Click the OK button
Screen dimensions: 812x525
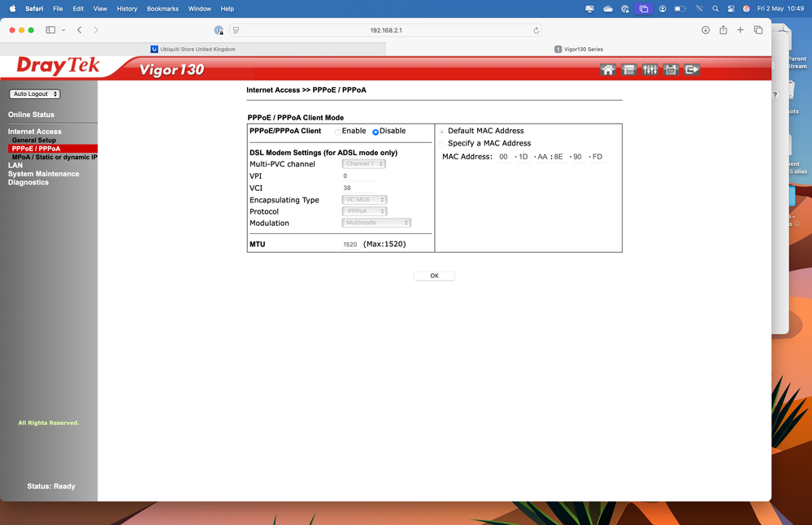pos(435,276)
